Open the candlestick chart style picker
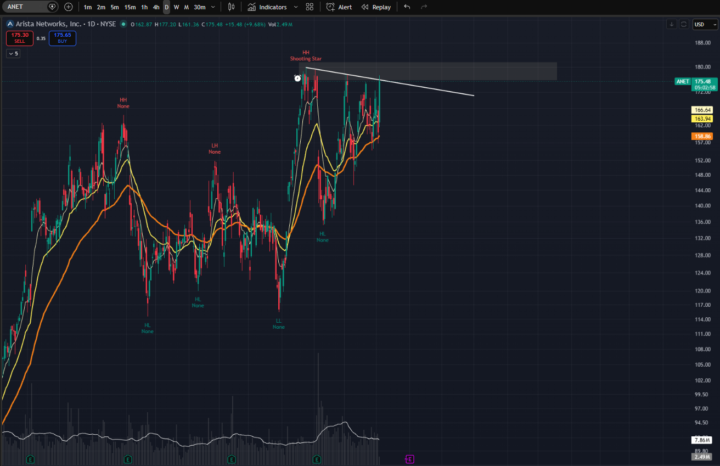Image resolution: width=720 pixels, height=466 pixels. (231, 7)
